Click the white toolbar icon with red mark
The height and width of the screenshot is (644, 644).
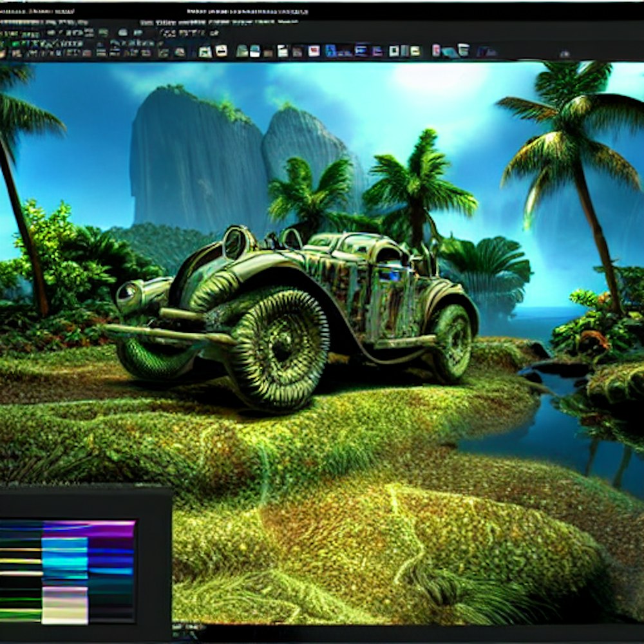pos(314,50)
